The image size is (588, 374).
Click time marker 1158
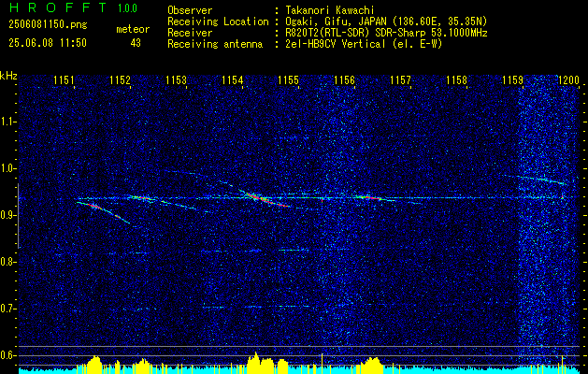pyautogui.click(x=457, y=80)
